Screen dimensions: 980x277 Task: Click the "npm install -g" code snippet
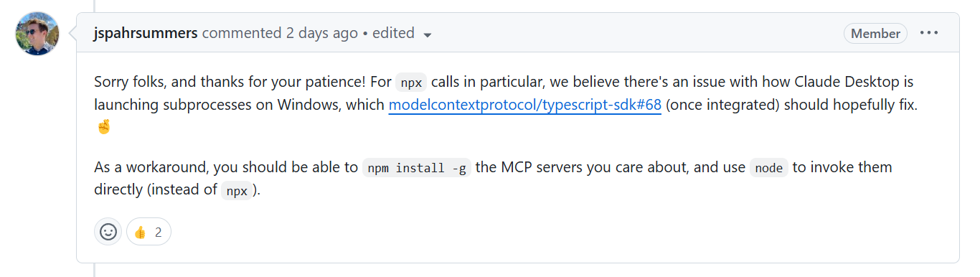(x=416, y=168)
